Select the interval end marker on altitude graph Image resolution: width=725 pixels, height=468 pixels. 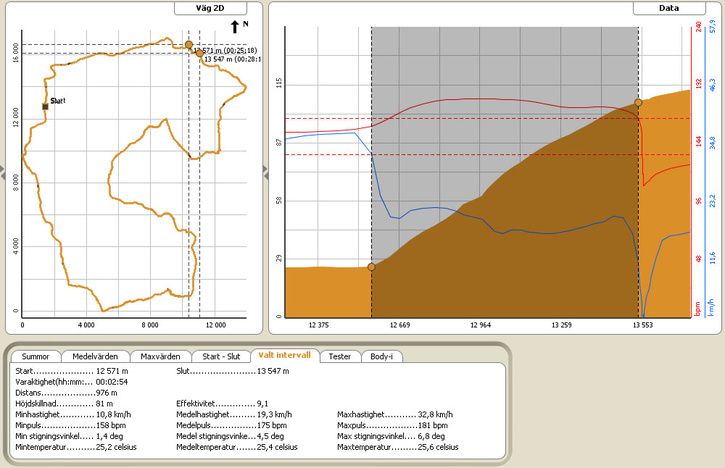coord(638,103)
